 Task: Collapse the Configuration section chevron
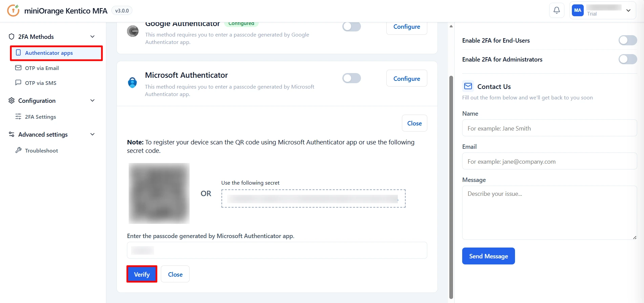coord(92,100)
